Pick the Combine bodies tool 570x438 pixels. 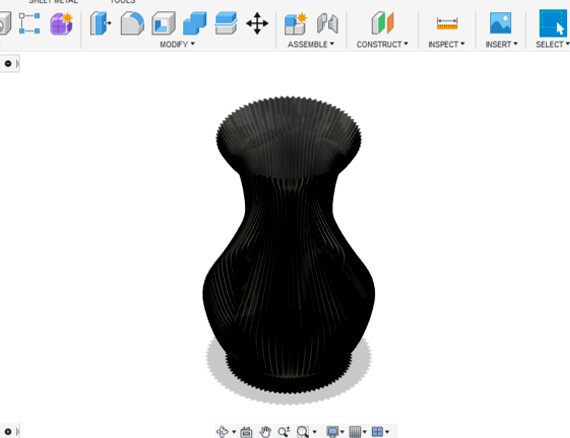(194, 24)
